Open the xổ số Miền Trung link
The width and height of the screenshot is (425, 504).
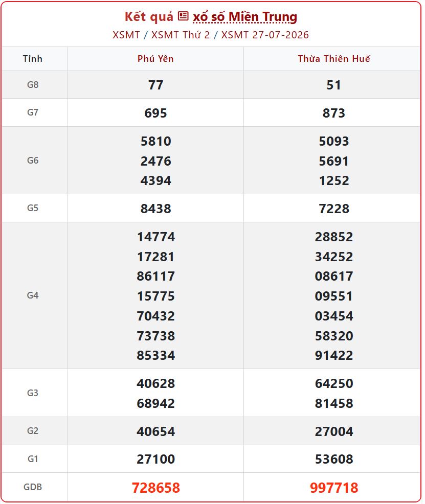coord(244,17)
